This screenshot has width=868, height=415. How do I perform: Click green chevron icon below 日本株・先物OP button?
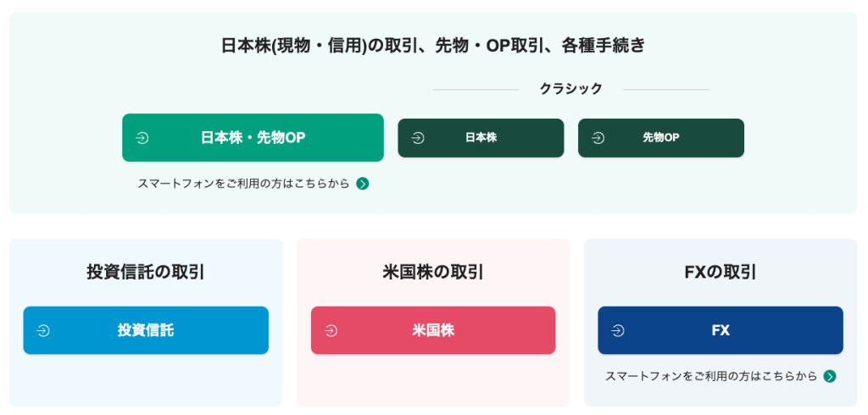coord(363,184)
